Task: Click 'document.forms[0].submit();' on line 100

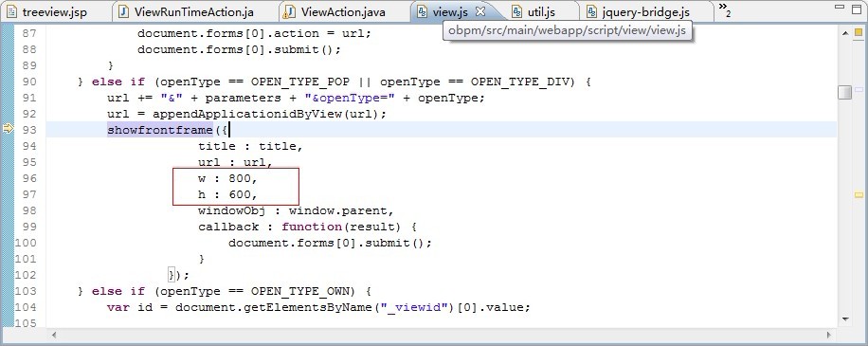Action: tap(330, 243)
